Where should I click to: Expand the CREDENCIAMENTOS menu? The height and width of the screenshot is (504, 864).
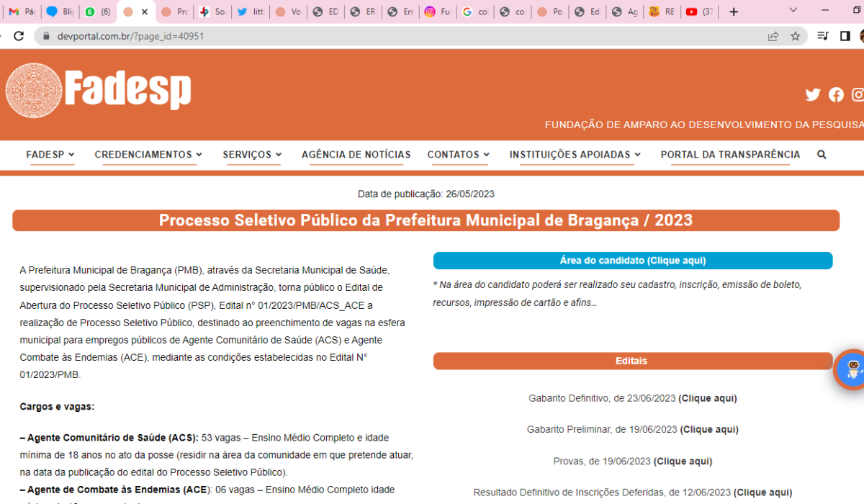coord(148,155)
